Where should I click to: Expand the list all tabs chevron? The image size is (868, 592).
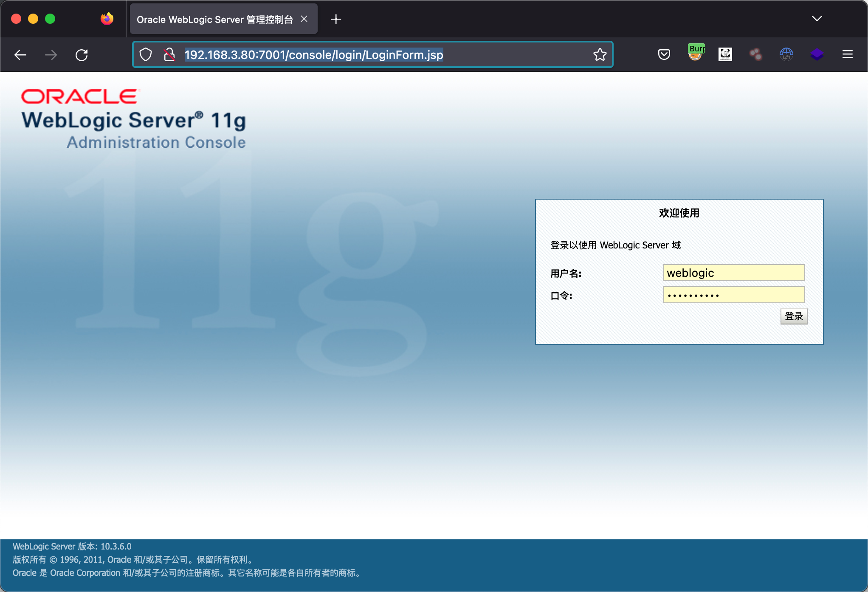click(x=817, y=19)
